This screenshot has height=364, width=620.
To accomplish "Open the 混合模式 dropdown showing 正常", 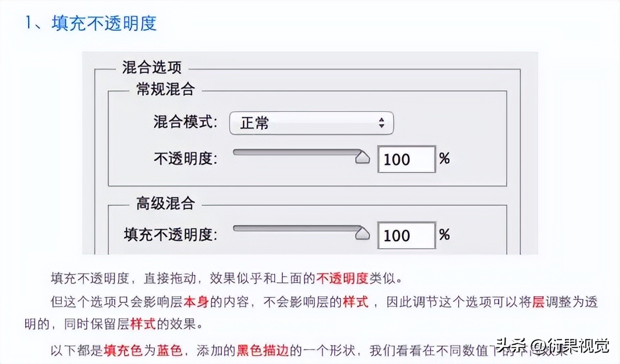I will tap(310, 123).
